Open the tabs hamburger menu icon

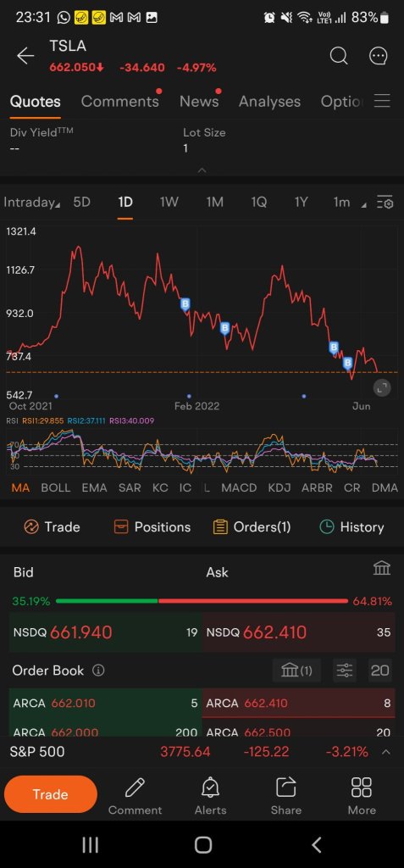point(382,101)
